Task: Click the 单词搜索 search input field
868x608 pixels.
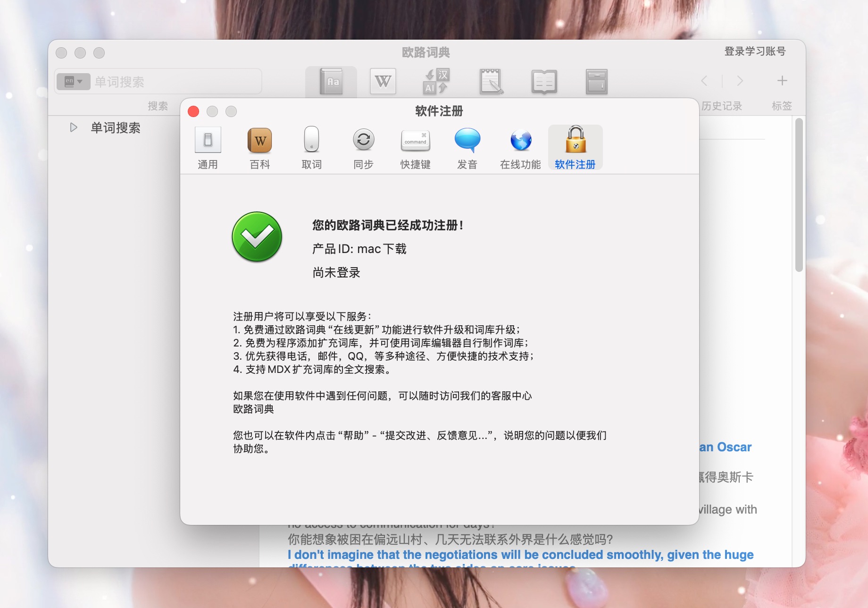Action: pyautogui.click(x=175, y=82)
